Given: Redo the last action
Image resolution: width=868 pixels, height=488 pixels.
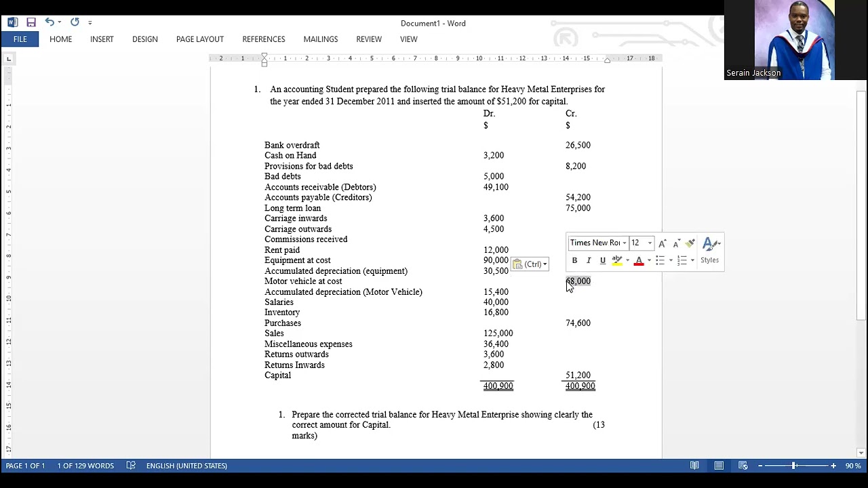Looking at the screenshot, I should (75, 22).
